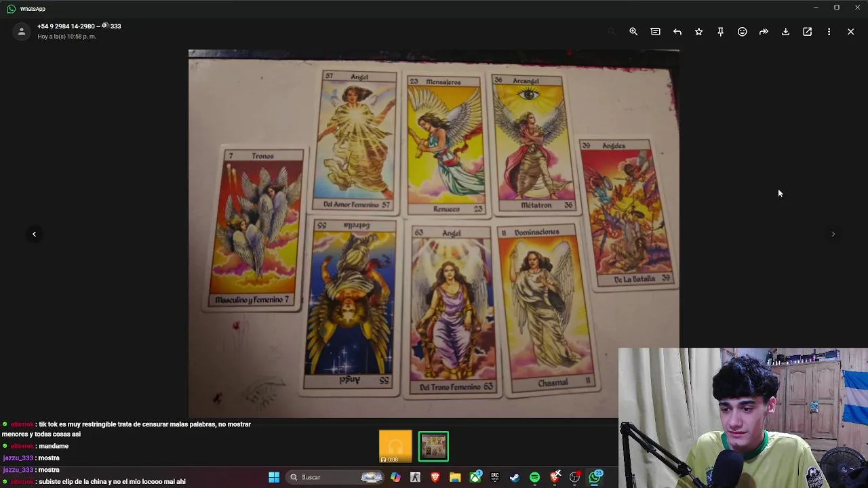Viewport: 868px width, 488px height.
Task: Switch to OBS Studio in taskbar
Action: tap(575, 477)
